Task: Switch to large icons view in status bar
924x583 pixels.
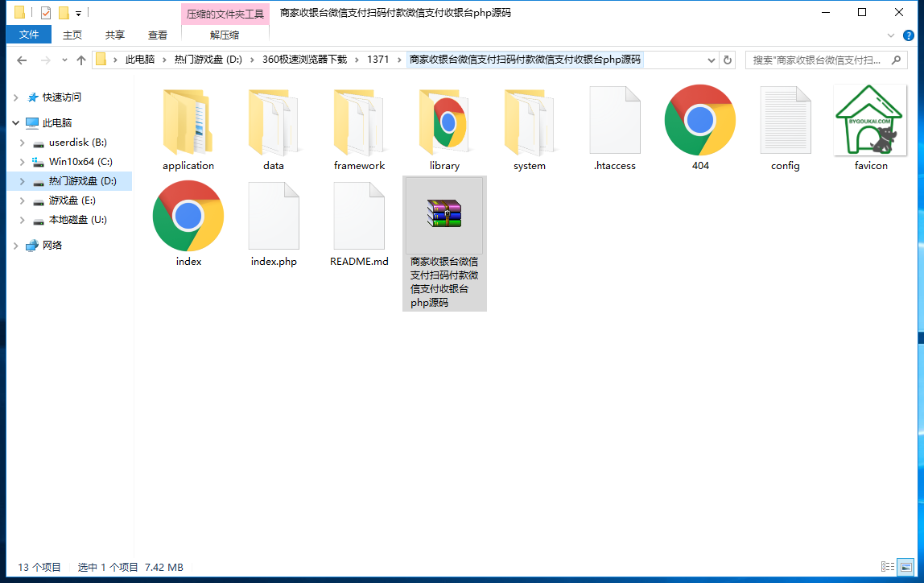Action: pyautogui.click(x=905, y=567)
